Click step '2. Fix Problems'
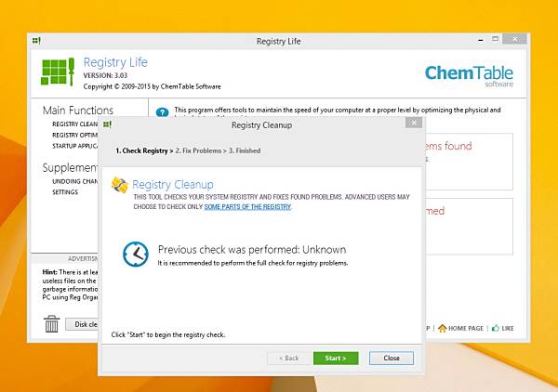Image resolution: width=558 pixels, height=392 pixels. pyautogui.click(x=198, y=150)
